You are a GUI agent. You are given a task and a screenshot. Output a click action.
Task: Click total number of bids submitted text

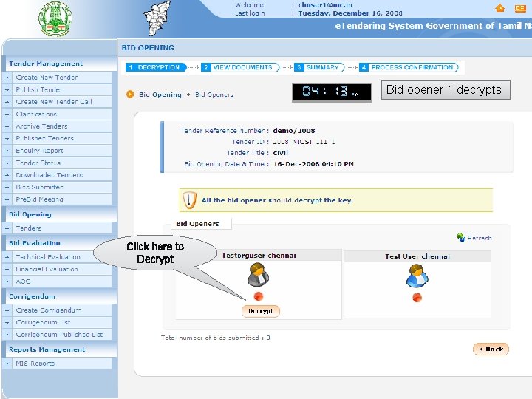coord(216,338)
